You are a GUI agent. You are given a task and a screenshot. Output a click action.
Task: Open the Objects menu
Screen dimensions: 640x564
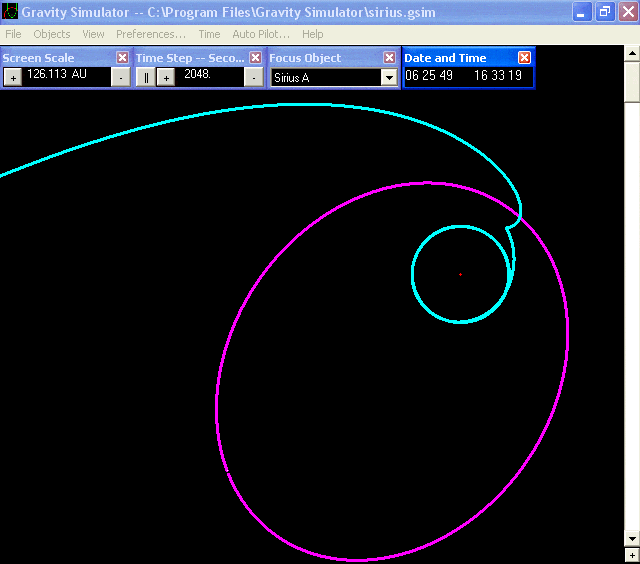52,34
